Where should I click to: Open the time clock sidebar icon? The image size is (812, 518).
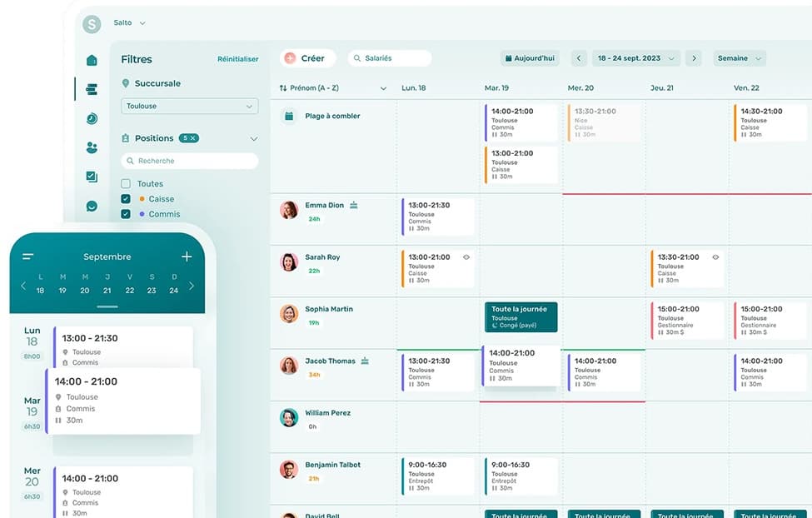(x=92, y=118)
